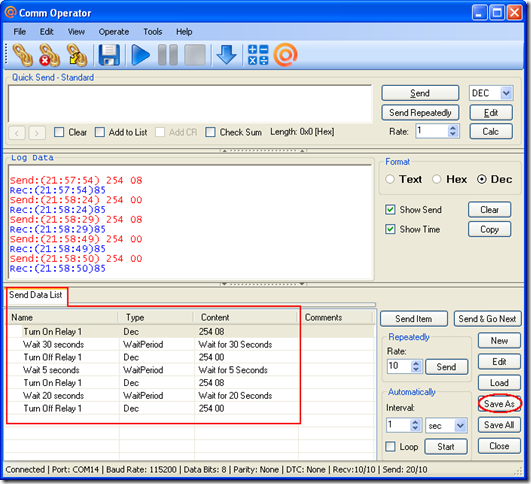Open the View menu

76,32
